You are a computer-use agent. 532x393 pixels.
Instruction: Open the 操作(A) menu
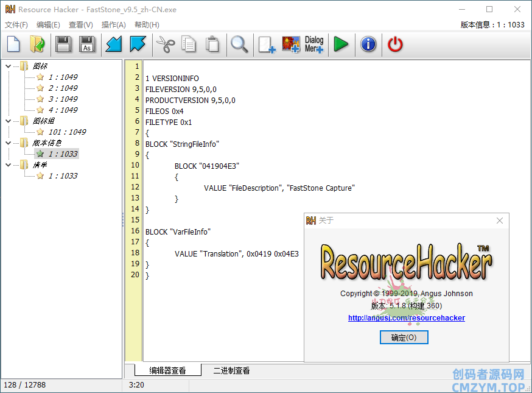pyautogui.click(x=113, y=25)
